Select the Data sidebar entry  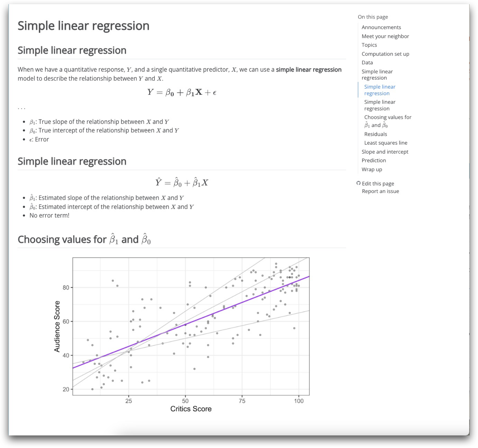tap(367, 62)
